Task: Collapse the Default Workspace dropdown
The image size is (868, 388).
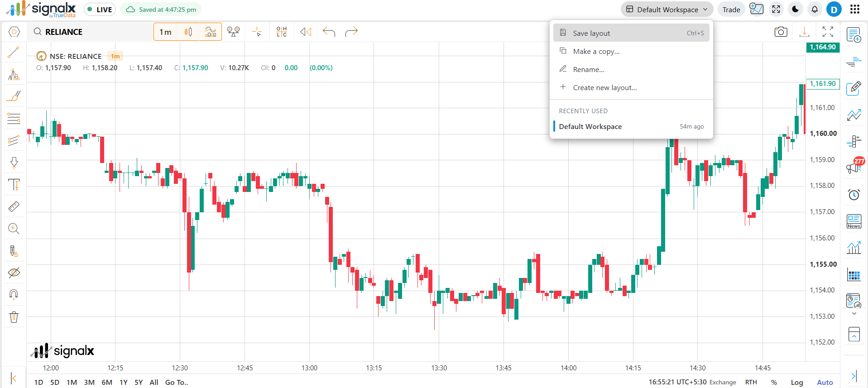Action: click(667, 10)
